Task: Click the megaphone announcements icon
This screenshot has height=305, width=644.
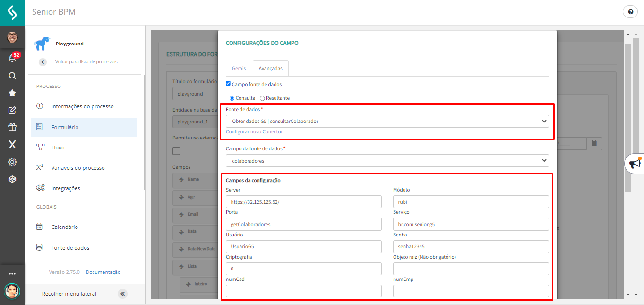Action: (x=635, y=164)
